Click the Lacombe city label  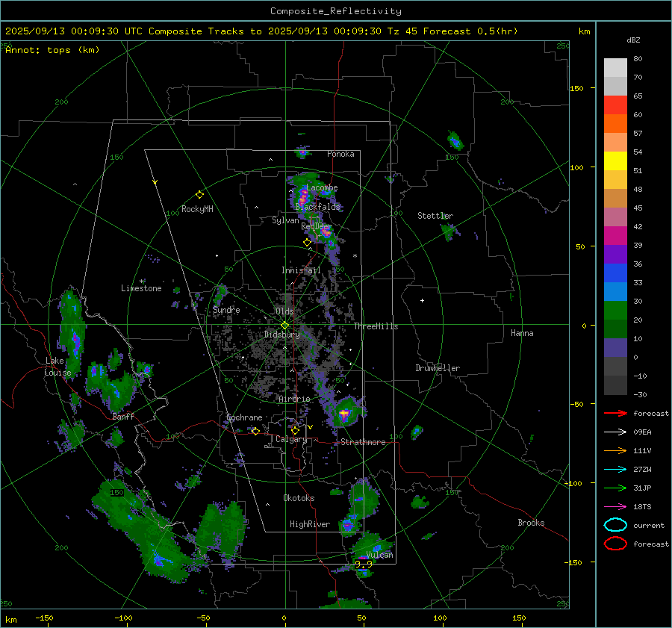pyautogui.click(x=322, y=187)
